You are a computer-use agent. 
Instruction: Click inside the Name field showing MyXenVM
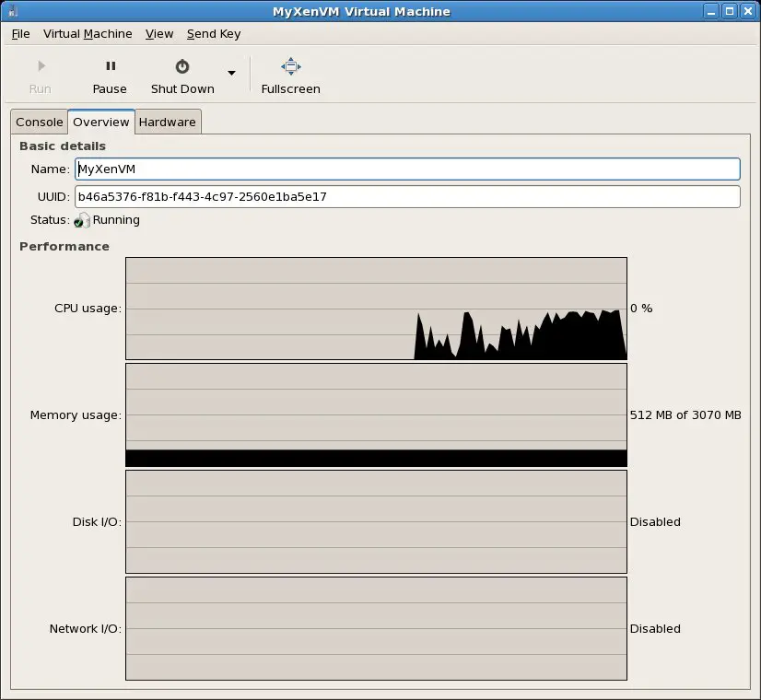(x=405, y=169)
